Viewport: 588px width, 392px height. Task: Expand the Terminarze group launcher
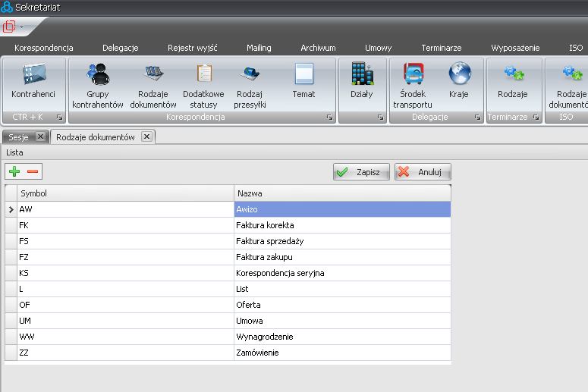point(536,118)
